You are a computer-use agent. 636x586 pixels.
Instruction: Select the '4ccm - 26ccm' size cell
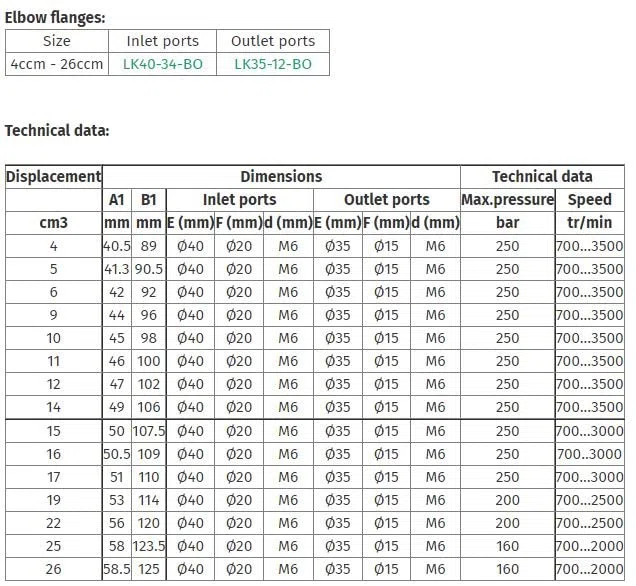pos(57,64)
